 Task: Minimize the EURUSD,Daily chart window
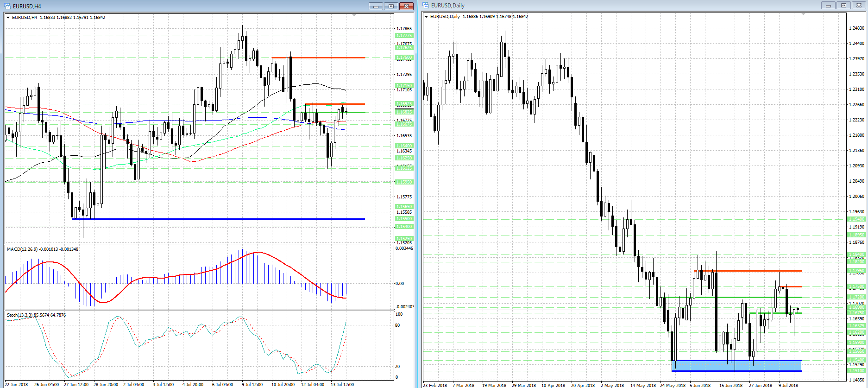point(828,6)
